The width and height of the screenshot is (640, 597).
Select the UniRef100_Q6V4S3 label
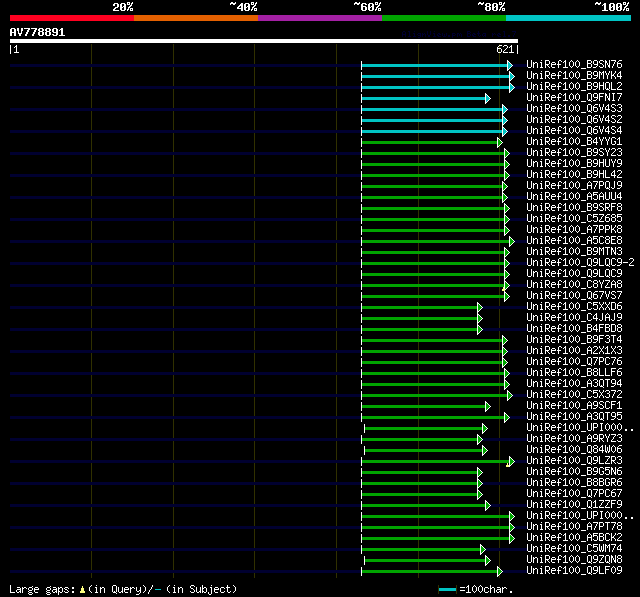click(574, 109)
